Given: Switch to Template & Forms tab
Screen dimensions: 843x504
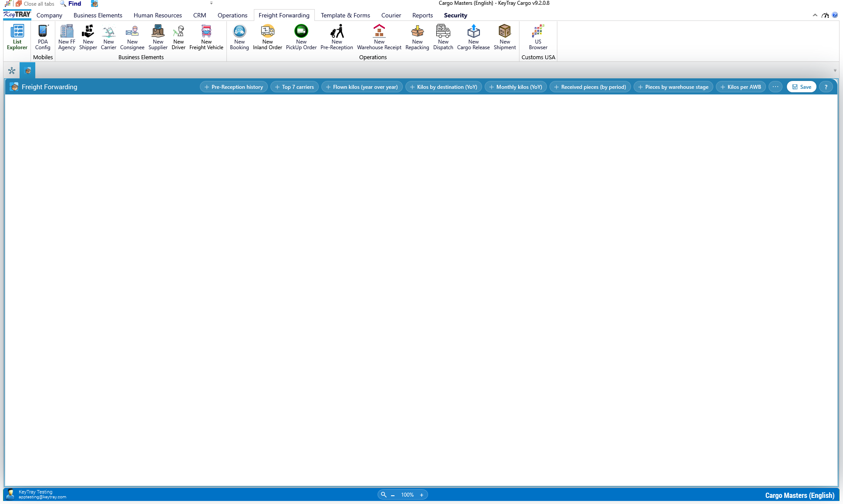Looking at the screenshot, I should click(345, 15).
